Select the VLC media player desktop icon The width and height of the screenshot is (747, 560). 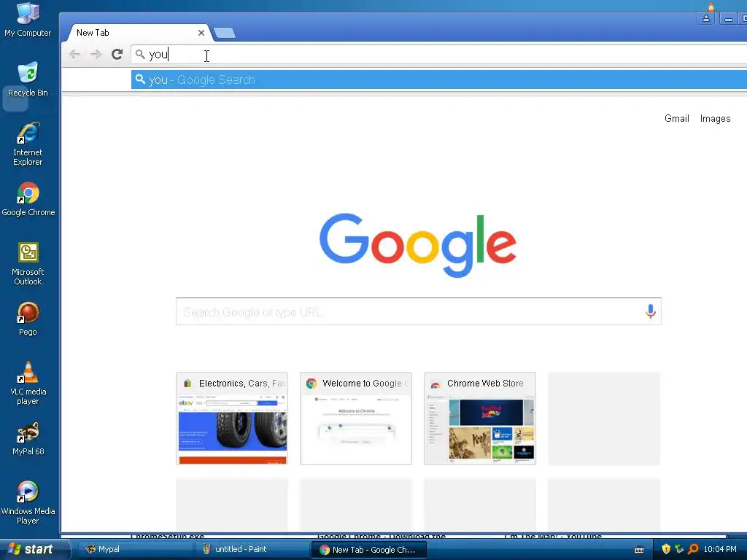point(28,384)
